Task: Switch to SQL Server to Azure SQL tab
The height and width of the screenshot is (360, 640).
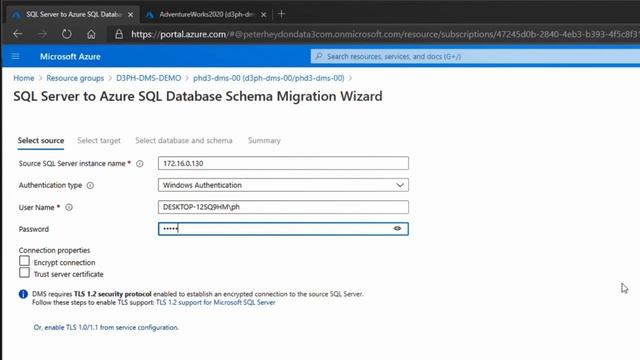Action: 73,15
